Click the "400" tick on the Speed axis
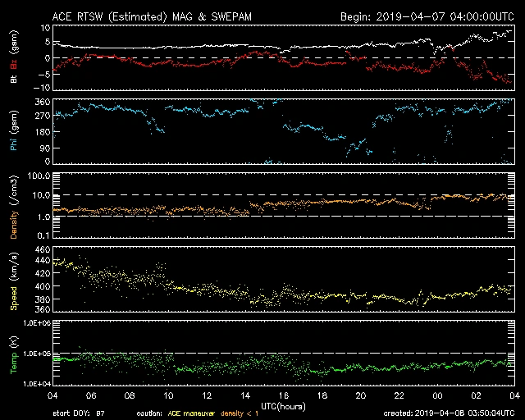525x420 pixels. pos(43,286)
